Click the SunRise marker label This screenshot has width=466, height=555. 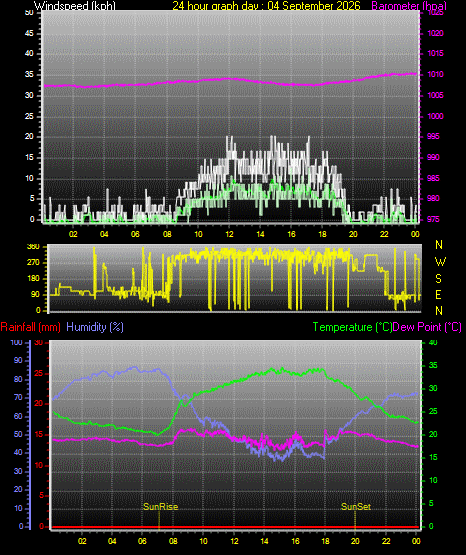[x=160, y=507]
